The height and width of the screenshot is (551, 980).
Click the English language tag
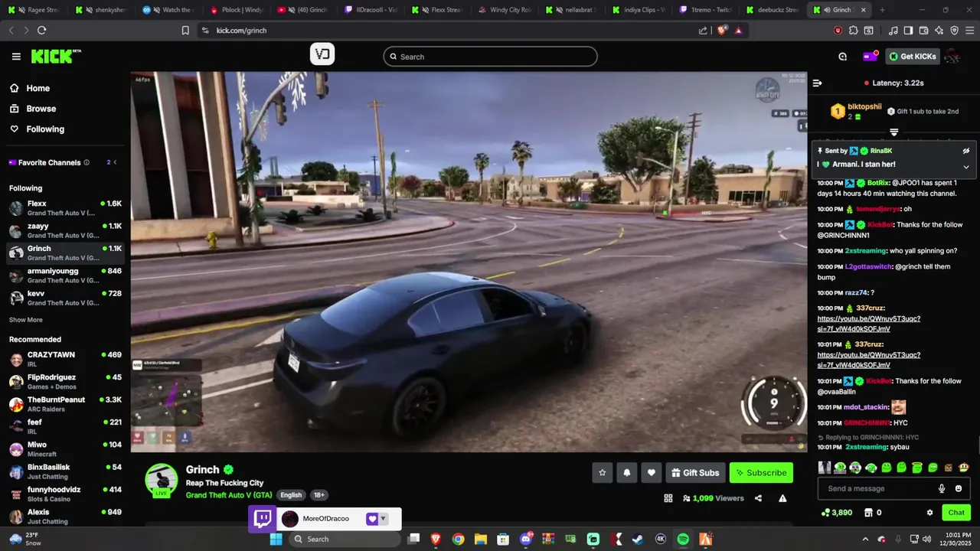coord(291,495)
